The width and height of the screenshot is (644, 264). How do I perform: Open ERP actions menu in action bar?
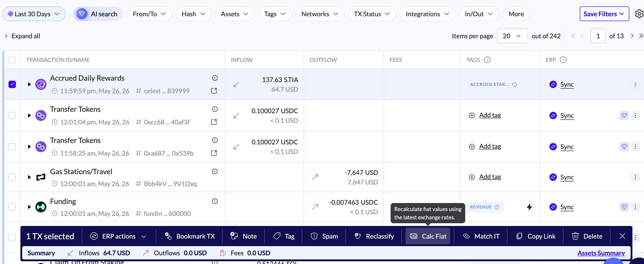tap(118, 236)
